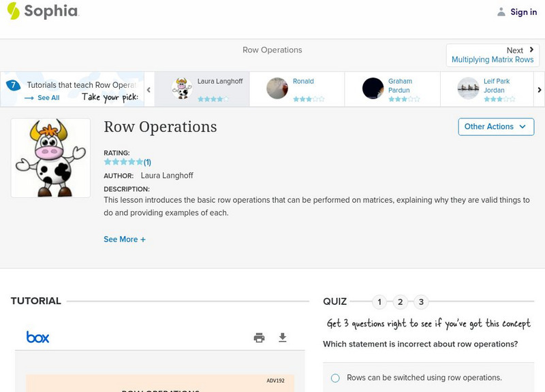Click the Next chevron arrow icon
The width and height of the screenshot is (545, 392).
531,50
